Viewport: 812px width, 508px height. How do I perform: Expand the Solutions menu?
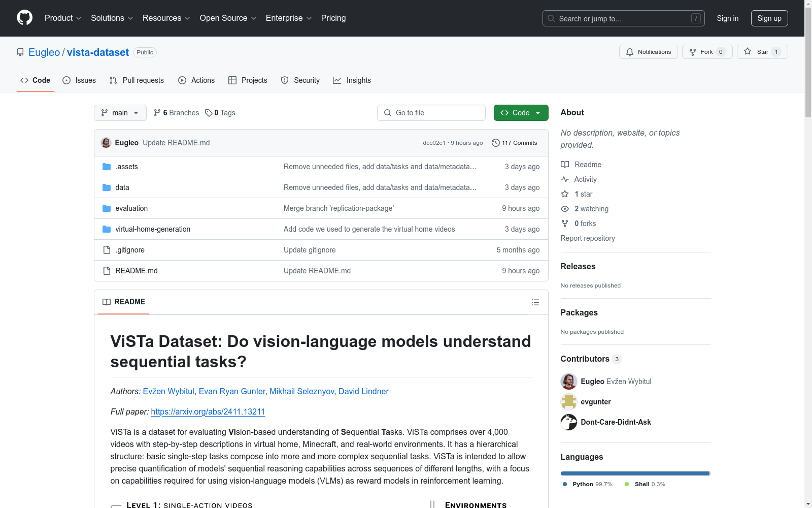click(x=112, y=18)
